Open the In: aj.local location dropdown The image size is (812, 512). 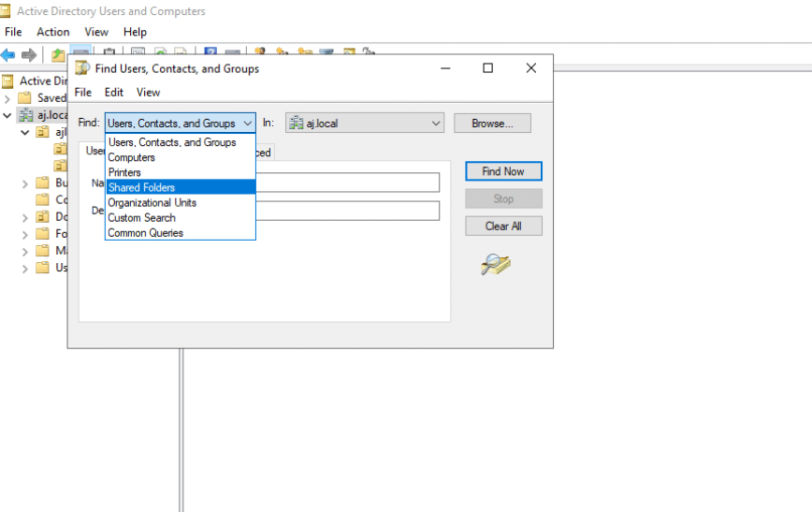(436, 124)
